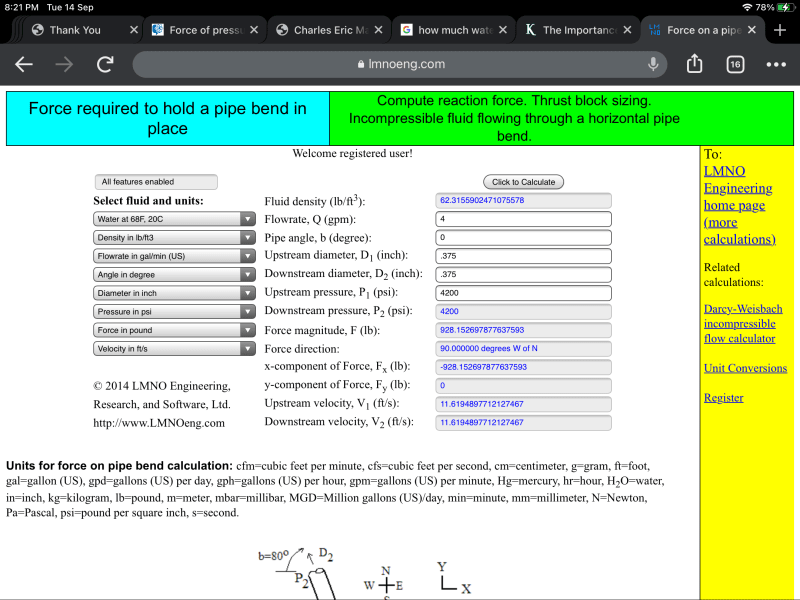Switch to The Importance tab
Screen dimensions: 800x600
[579, 30]
